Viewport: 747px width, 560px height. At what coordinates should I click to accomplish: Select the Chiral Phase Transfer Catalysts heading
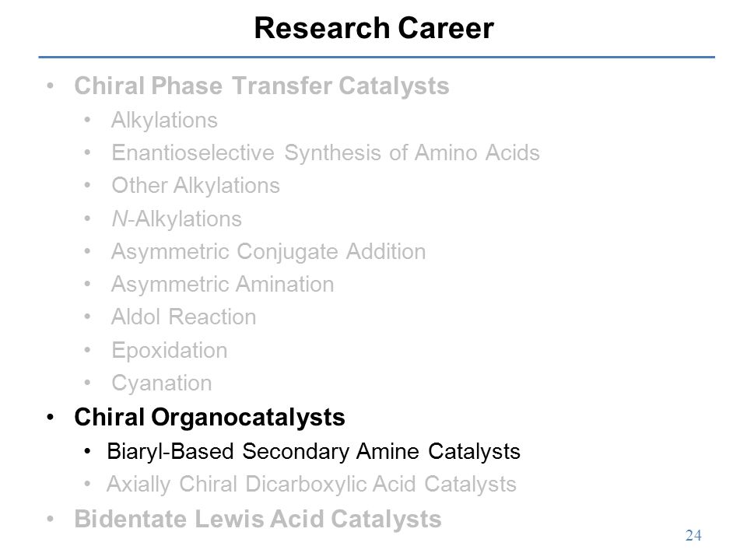tap(261, 86)
